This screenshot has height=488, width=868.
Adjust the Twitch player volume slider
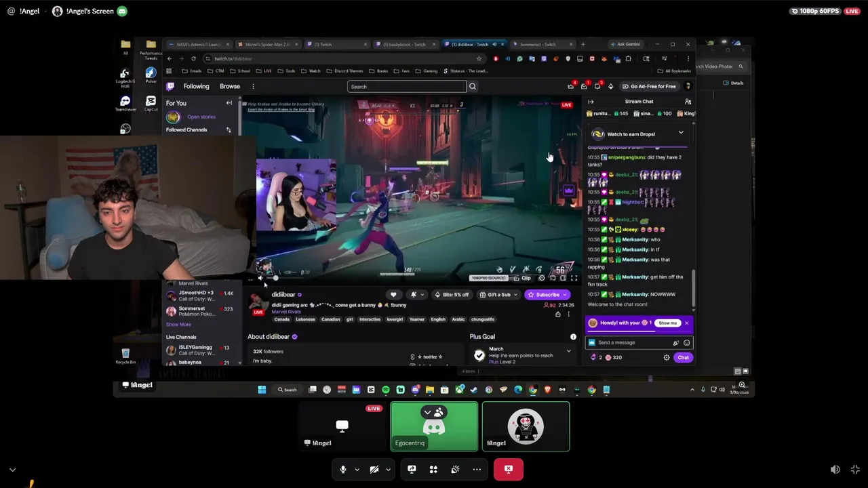coord(283,278)
